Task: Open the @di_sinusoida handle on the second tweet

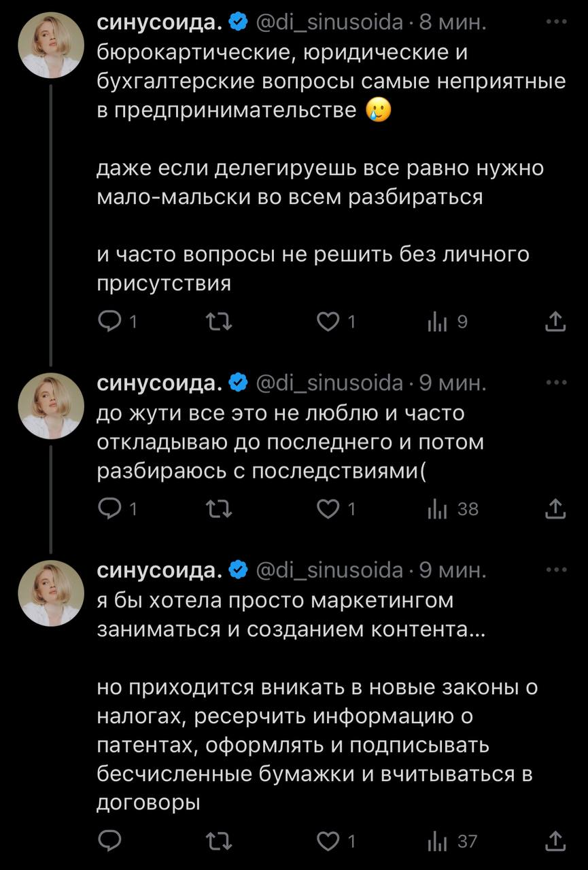Action: (x=329, y=383)
